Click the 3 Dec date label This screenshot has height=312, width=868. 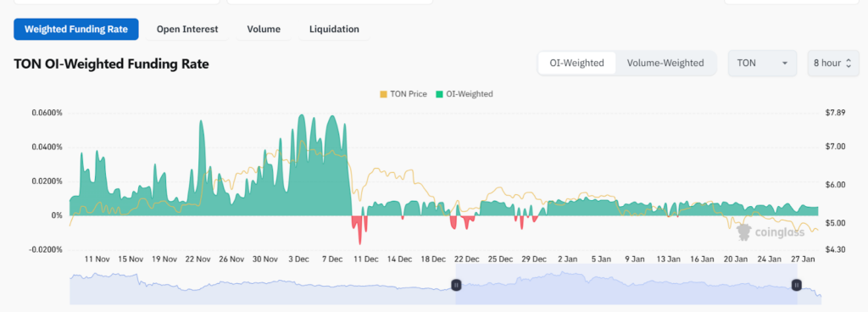pos(298,259)
